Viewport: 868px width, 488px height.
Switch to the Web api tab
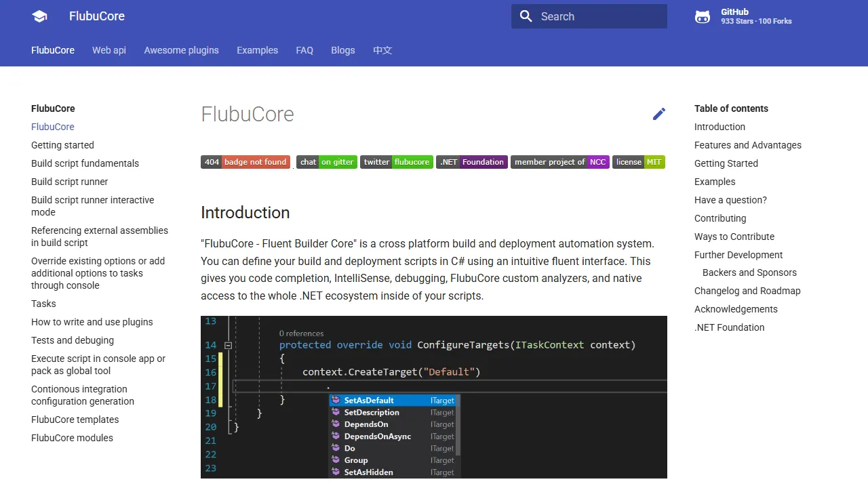108,50
